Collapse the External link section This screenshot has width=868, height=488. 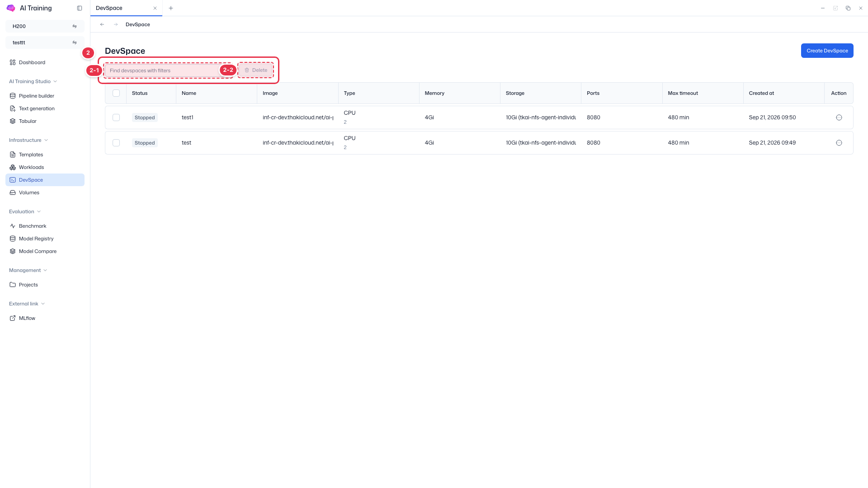pos(27,304)
